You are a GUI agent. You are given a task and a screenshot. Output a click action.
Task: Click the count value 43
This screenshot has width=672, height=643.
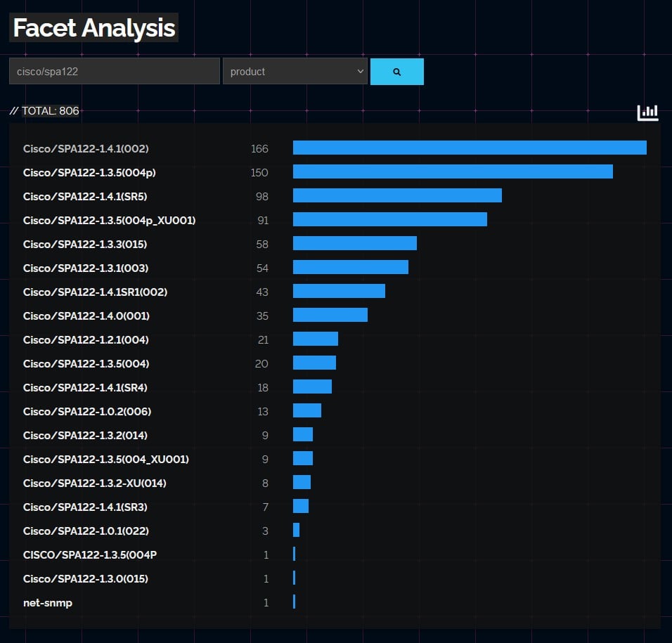[x=262, y=292]
